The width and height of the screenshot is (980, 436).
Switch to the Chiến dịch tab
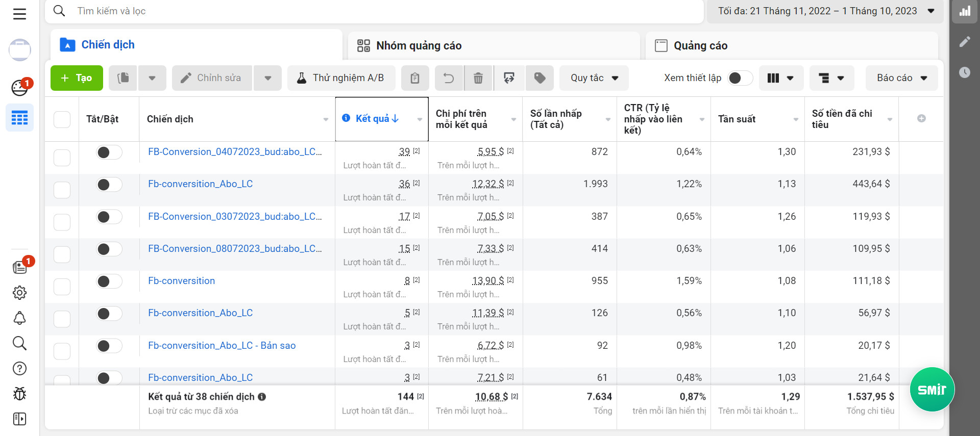tap(197, 45)
